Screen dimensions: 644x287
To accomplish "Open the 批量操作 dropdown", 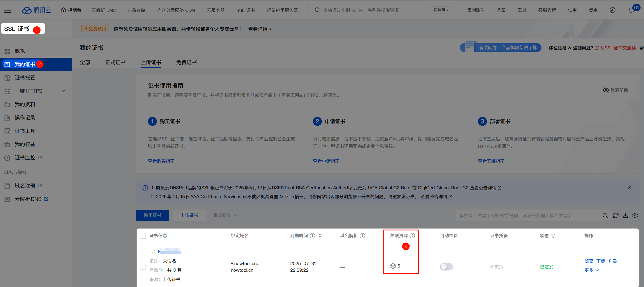I will (225, 215).
